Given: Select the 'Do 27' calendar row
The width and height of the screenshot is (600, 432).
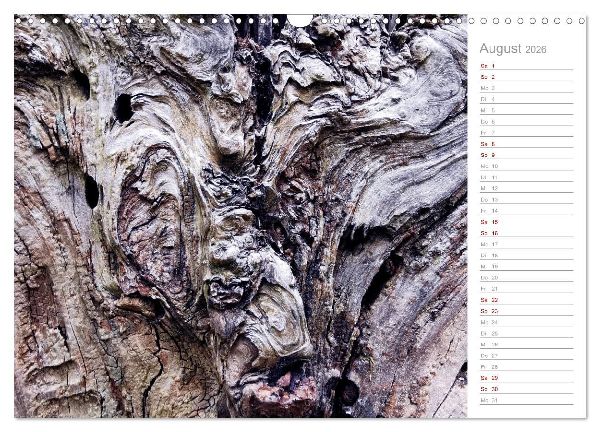Looking at the screenshot, I should 527,355.
